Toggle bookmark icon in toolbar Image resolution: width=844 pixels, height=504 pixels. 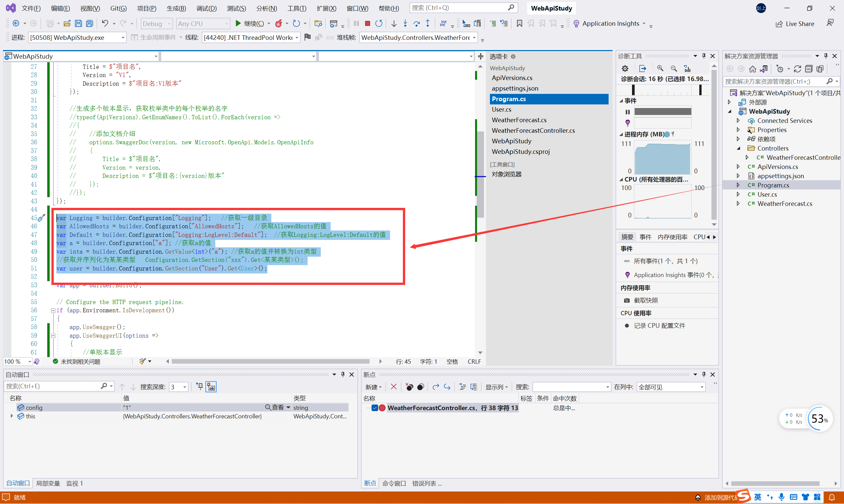tap(519, 23)
